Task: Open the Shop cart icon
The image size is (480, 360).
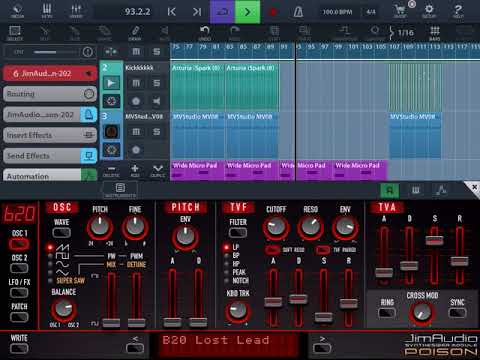Action: pyautogui.click(x=400, y=11)
